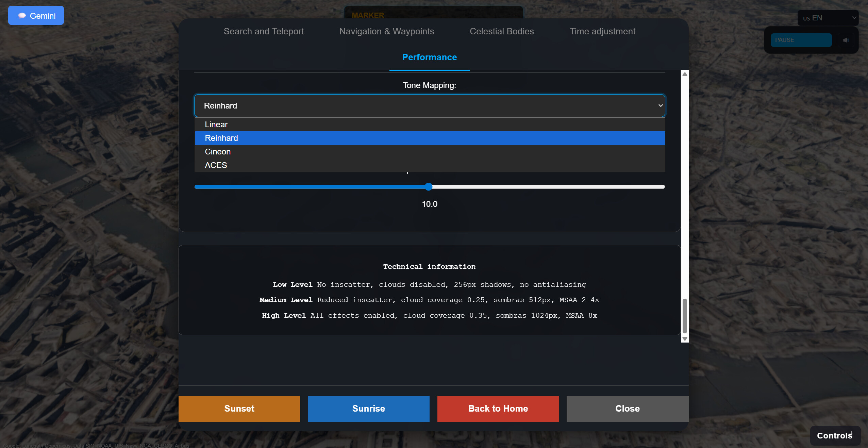This screenshot has width=868, height=448.
Task: Open the Search and Teleport tab
Action: tap(263, 31)
